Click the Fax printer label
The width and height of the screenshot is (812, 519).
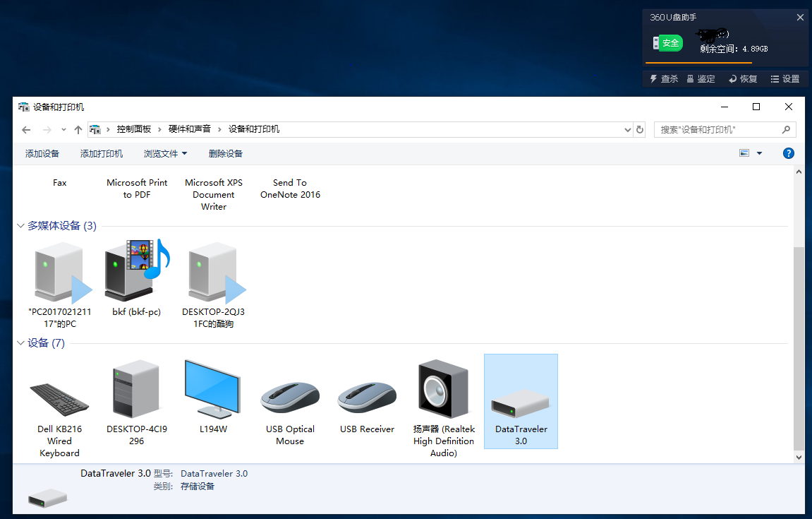click(59, 182)
